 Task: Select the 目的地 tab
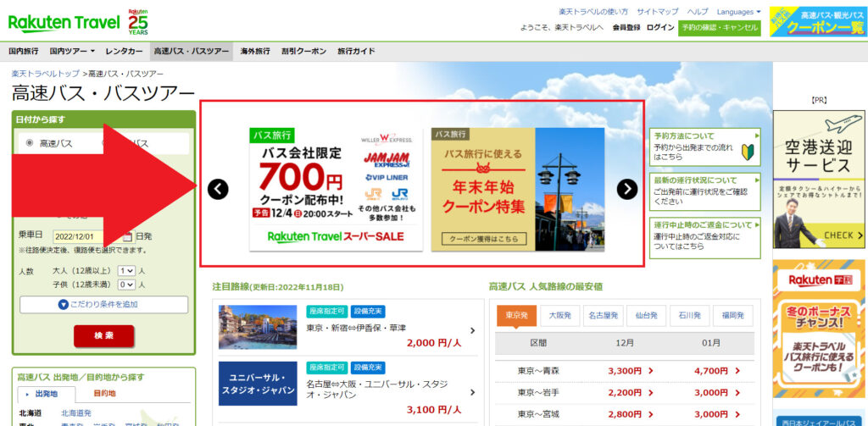104,394
